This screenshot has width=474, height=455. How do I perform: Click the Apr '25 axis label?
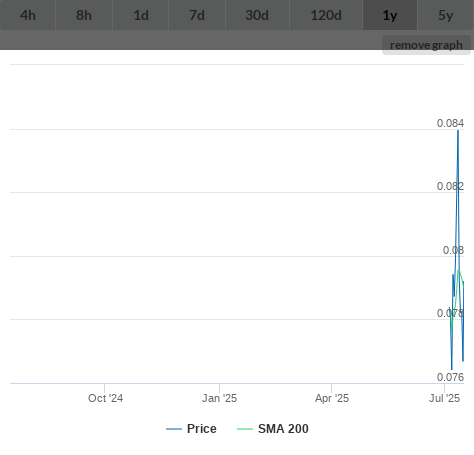click(332, 398)
